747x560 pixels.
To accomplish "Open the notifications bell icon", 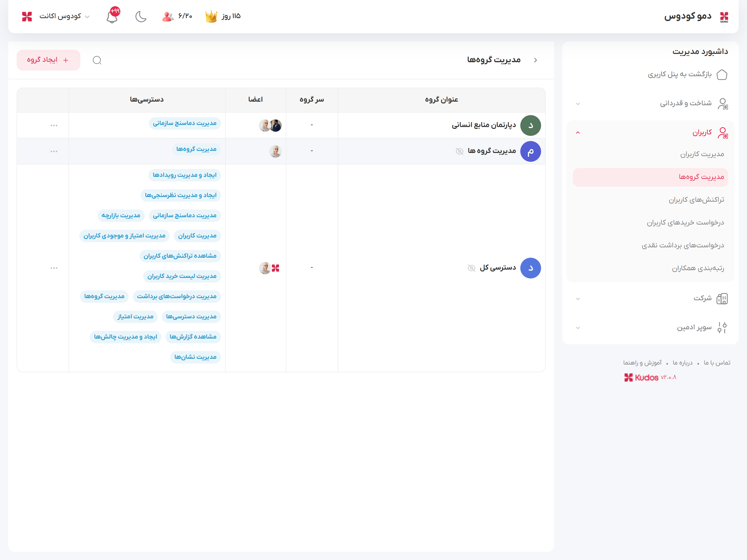I will (x=112, y=17).
